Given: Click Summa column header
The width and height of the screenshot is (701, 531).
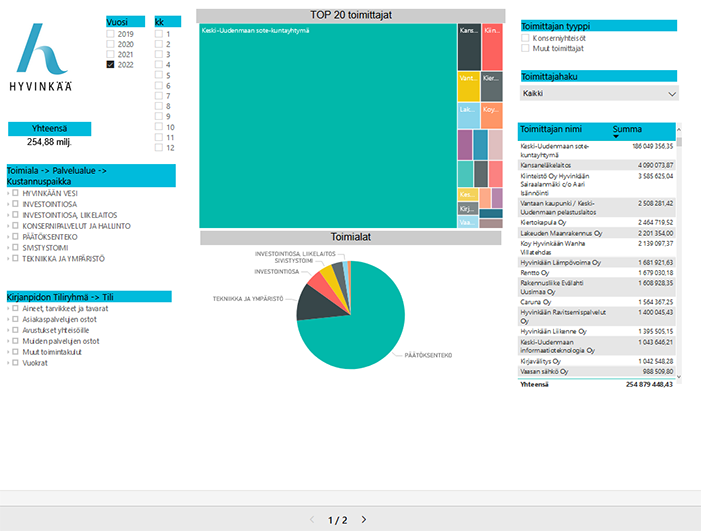Looking at the screenshot, I should [x=627, y=129].
